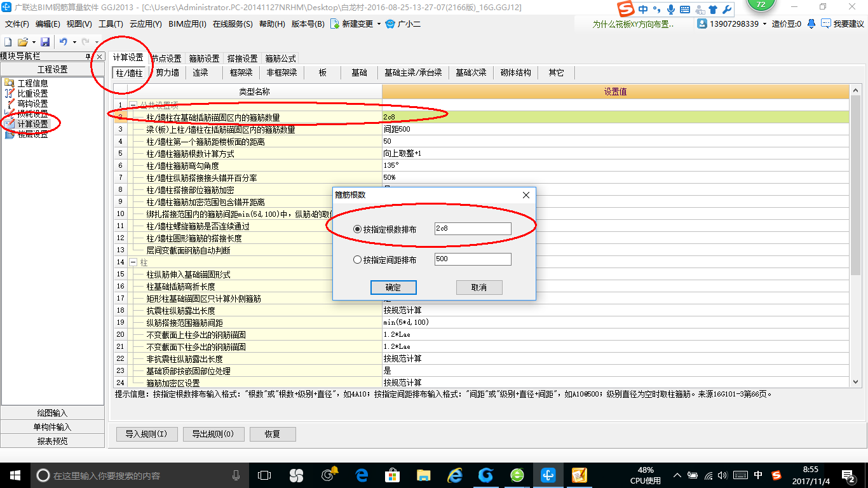868x488 pixels.
Task: Select 弯钩设置 in the navigation tree
Action: [32, 104]
